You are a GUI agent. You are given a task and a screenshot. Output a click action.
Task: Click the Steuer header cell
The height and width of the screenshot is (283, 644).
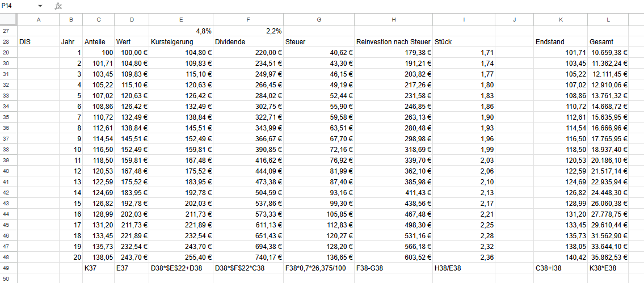coord(319,42)
